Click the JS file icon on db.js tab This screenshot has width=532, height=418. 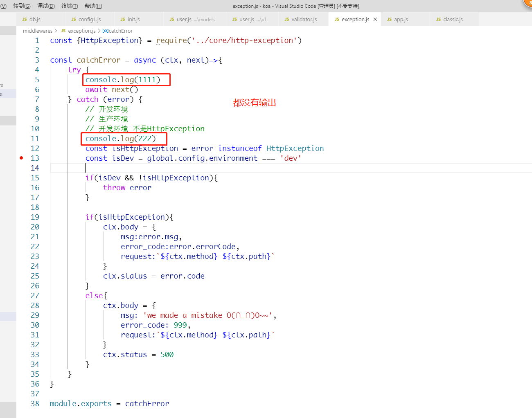pyautogui.click(x=25, y=19)
